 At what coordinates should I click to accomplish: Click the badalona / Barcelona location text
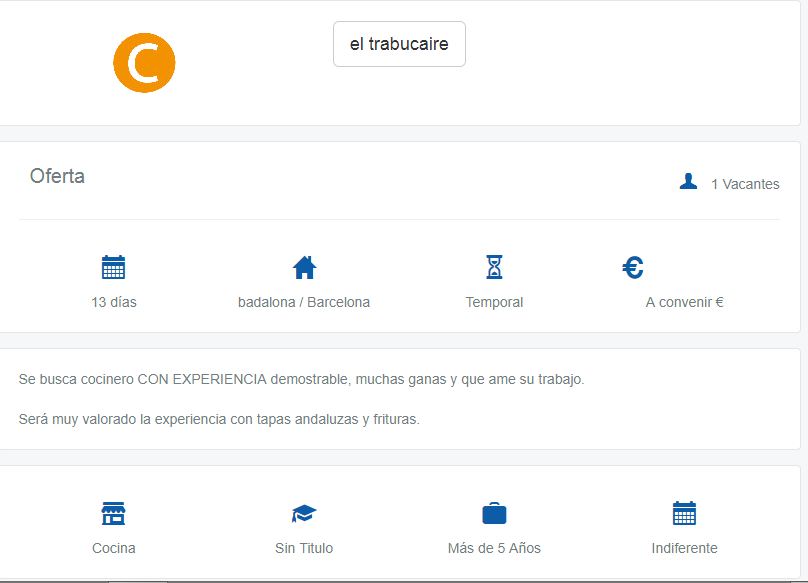click(x=304, y=302)
